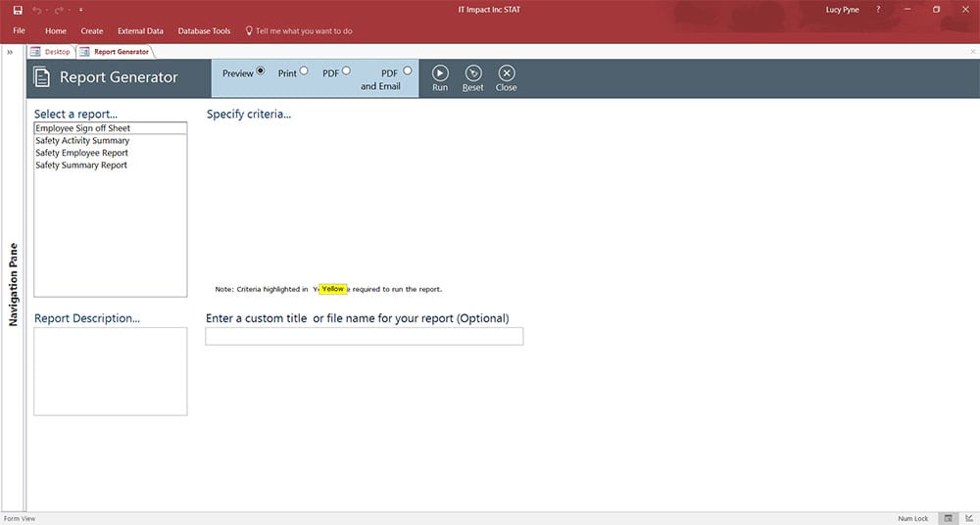Switch to the Report Generator document tab
Viewport: 980px width, 525px height.
click(115, 52)
